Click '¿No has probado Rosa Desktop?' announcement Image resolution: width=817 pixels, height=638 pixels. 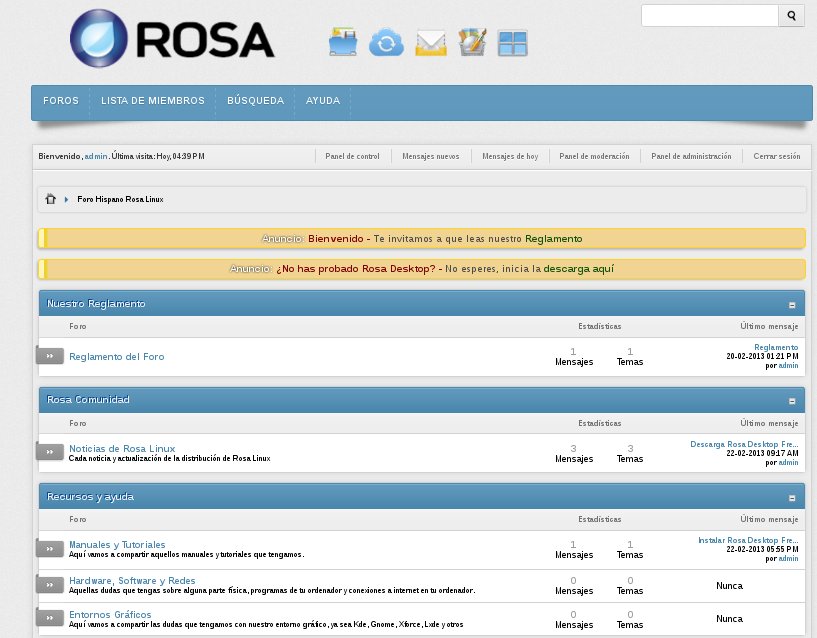pos(356,269)
